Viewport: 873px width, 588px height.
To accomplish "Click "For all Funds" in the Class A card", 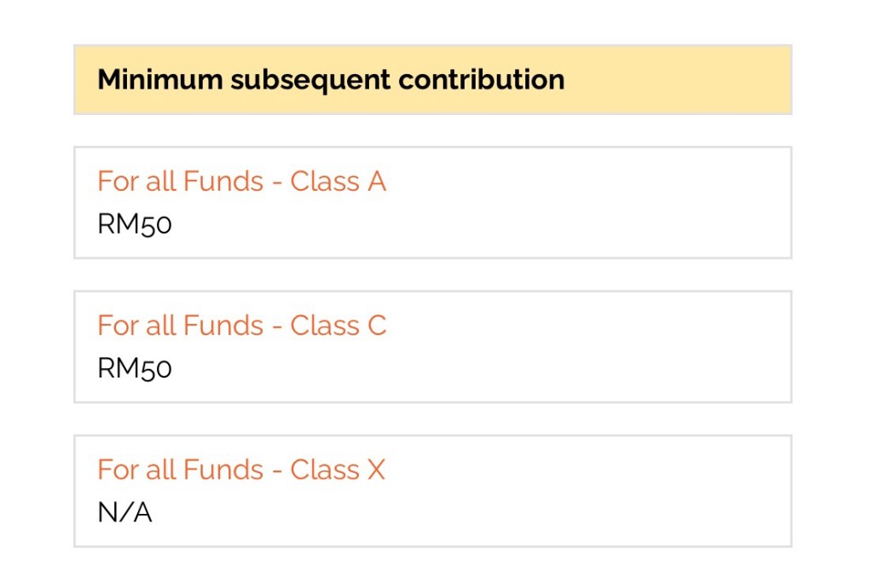I will click(x=181, y=182).
